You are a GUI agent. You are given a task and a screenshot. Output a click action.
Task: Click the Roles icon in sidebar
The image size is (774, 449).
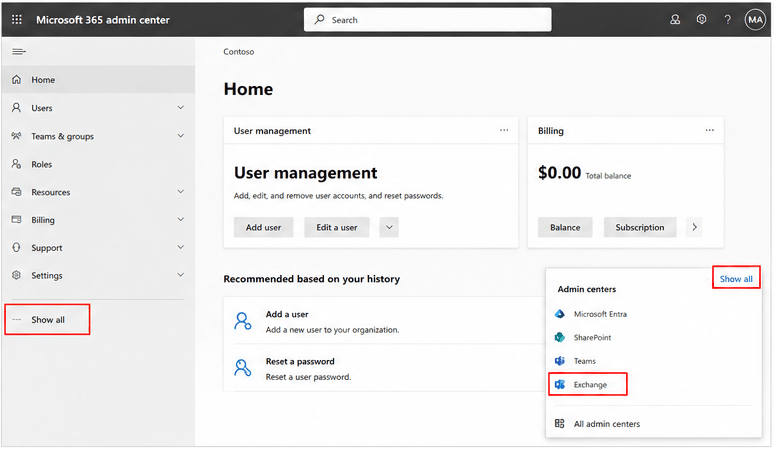16,164
